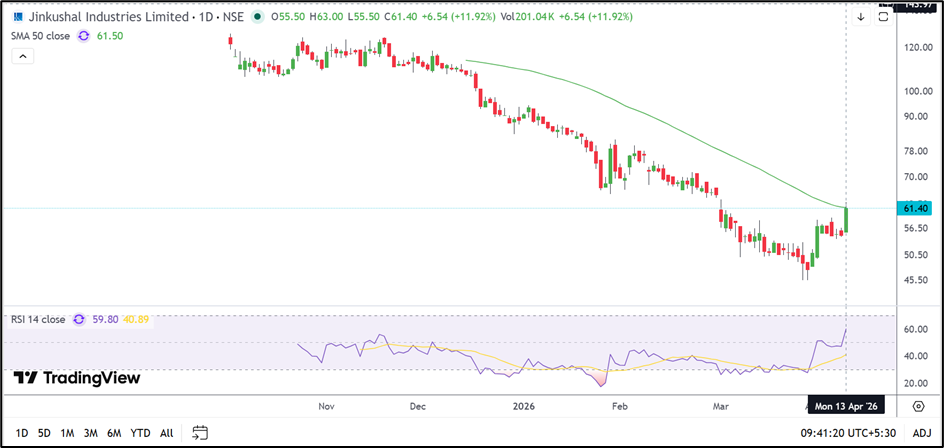This screenshot has height=448, width=944.
Task: Click the Jinkushal Industries symbol logo icon
Action: [19, 17]
